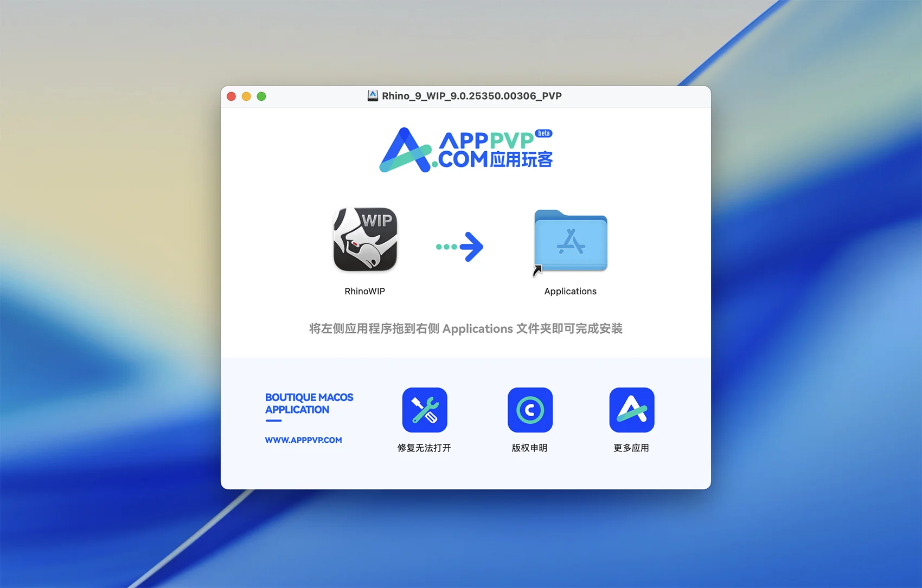
Task: Click the alias arrow badge on Applications folder
Action: (537, 270)
